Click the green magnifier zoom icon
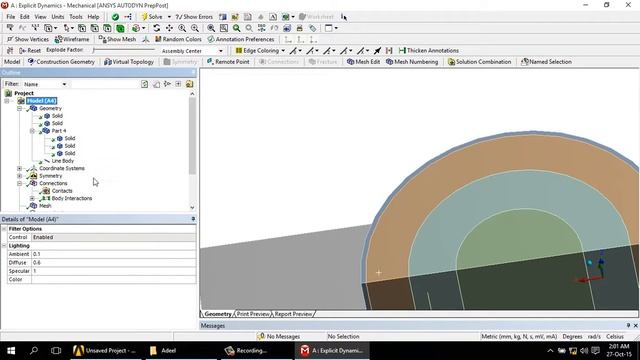 (x=236, y=28)
